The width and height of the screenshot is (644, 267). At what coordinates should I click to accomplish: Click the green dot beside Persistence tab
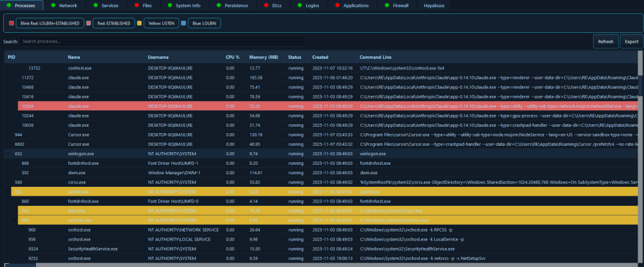click(219, 6)
